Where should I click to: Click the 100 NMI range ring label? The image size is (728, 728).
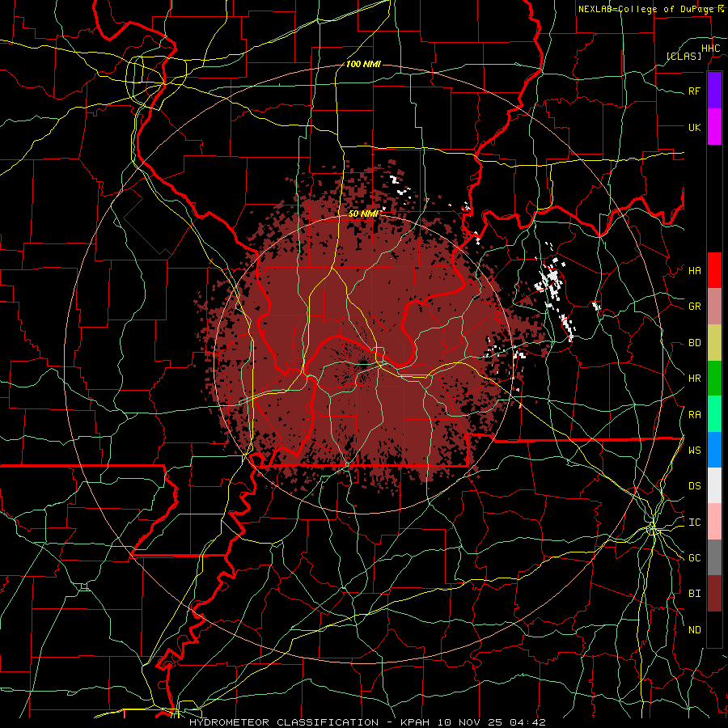pos(363,64)
